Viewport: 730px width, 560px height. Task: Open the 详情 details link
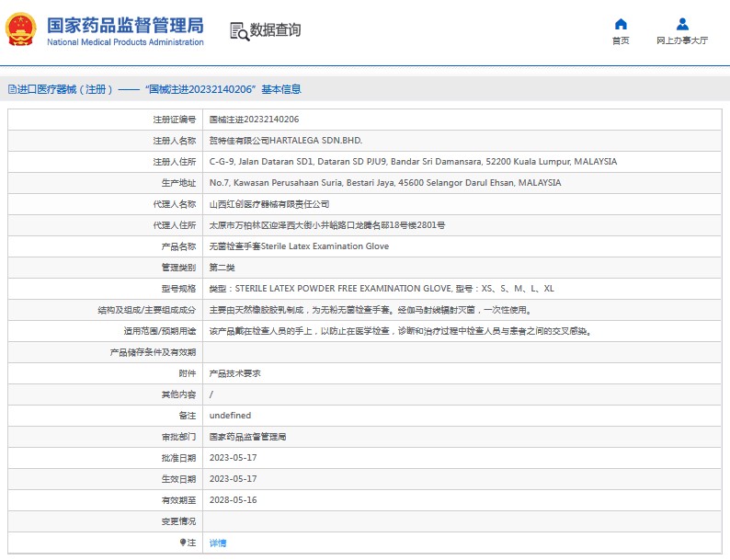point(218,543)
